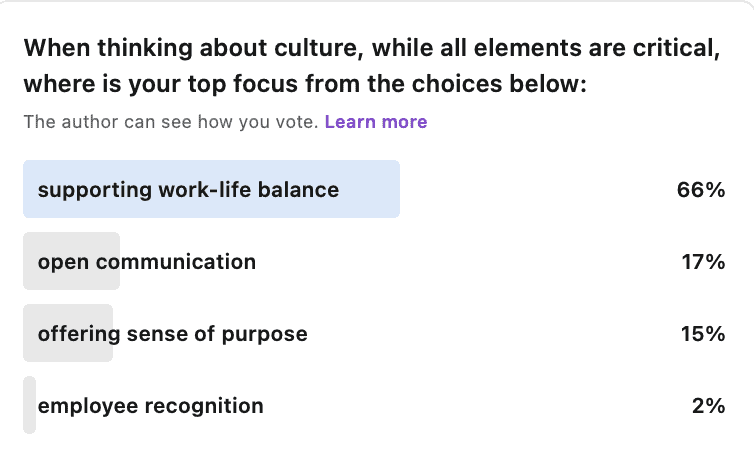This screenshot has width=754, height=460.
Task: Select the "employee recognition" option label
Action: click(x=151, y=406)
